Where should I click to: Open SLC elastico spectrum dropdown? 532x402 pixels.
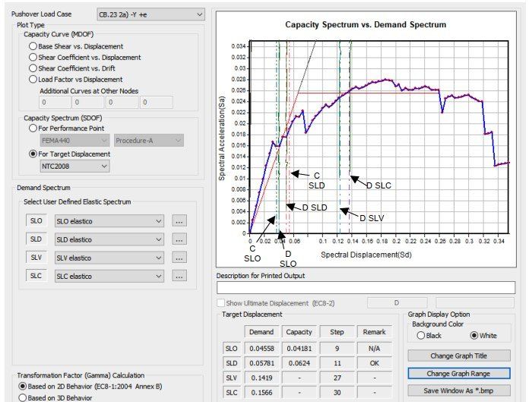tap(109, 276)
